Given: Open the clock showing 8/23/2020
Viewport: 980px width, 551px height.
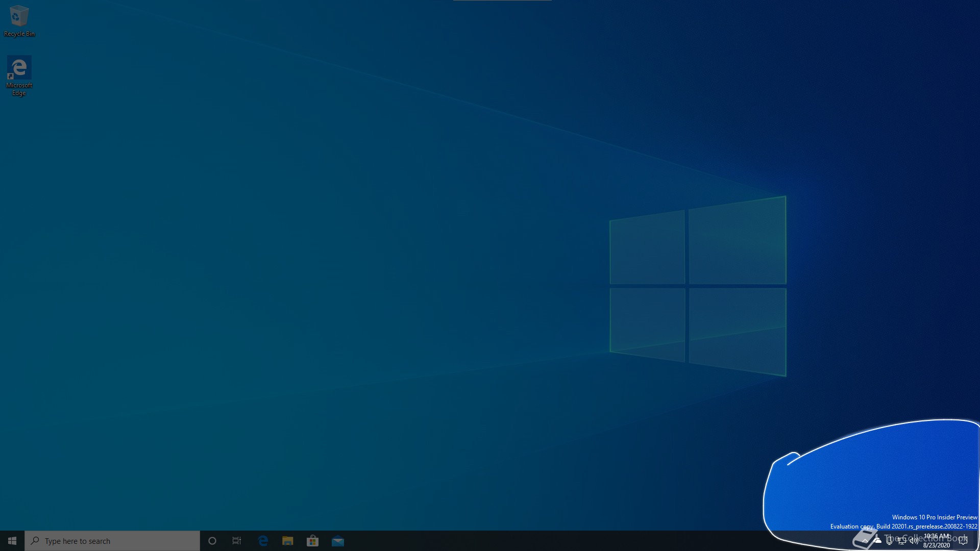Looking at the screenshot, I should click(937, 541).
